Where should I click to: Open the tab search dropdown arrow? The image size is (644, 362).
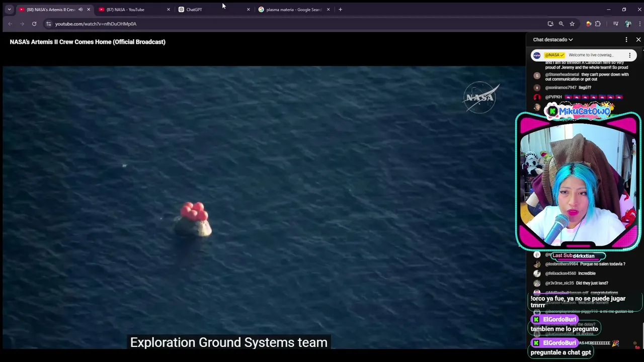click(9, 10)
